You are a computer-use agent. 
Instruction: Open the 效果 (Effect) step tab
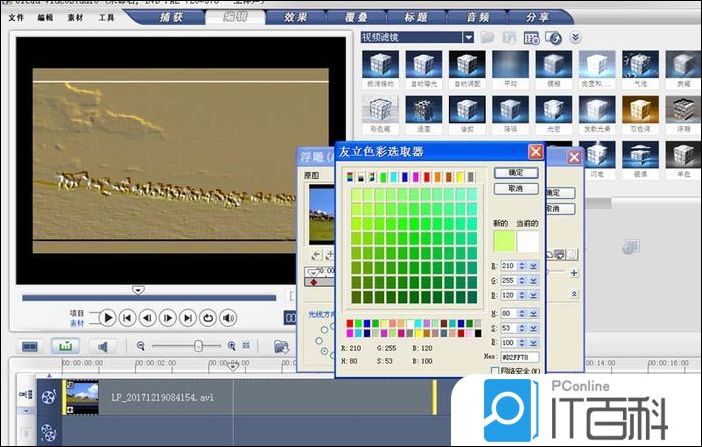[x=295, y=17]
